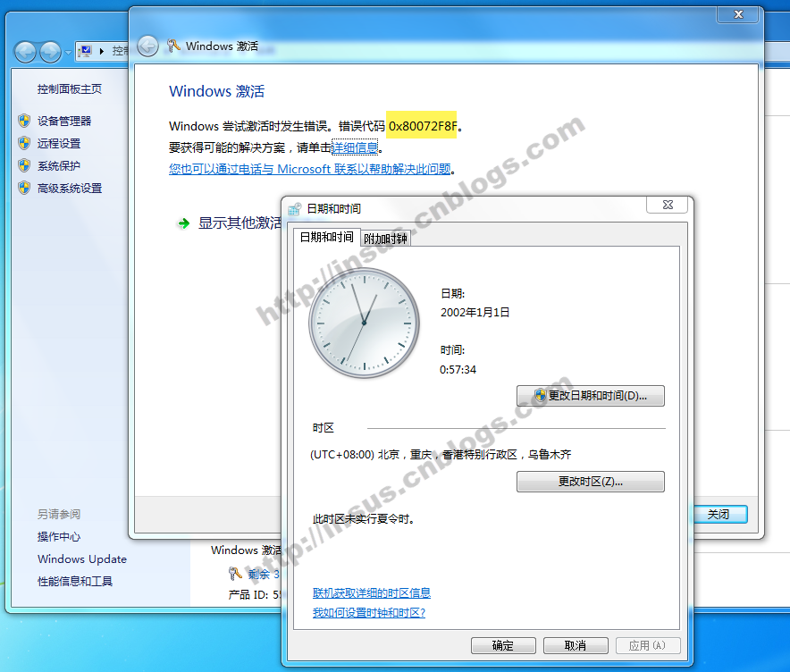Select the 日期和时间 tab
Image resolution: width=790 pixels, height=672 pixels.
pos(325,238)
